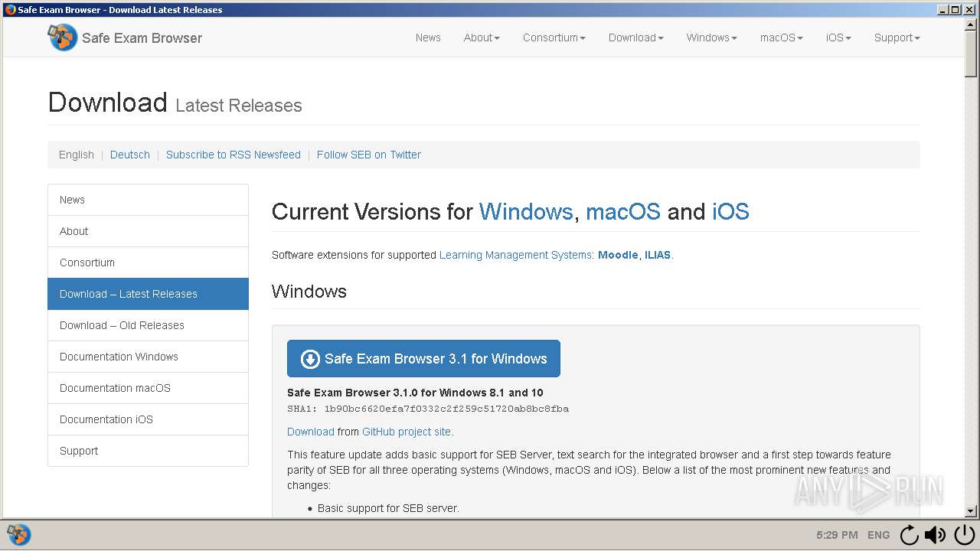Screen dimensions: 980x551
Task: Click the Windows link in heading
Action: (526, 211)
